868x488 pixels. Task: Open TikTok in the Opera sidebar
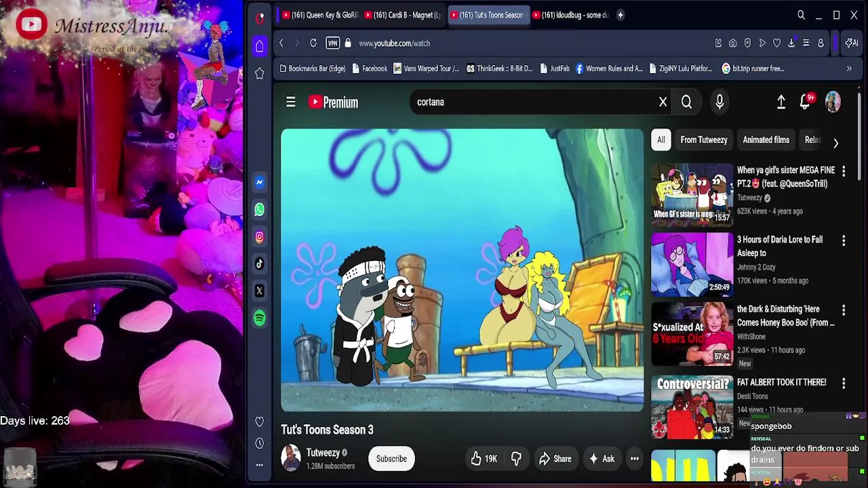click(x=260, y=264)
